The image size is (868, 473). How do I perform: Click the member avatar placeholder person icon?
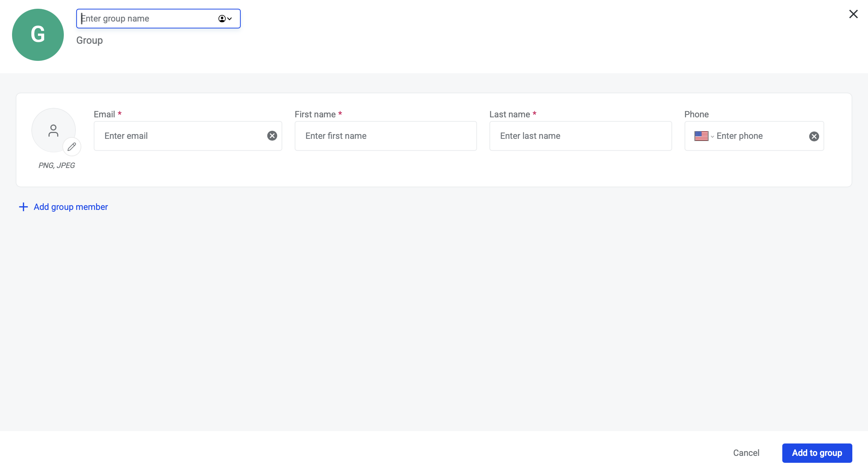tap(53, 130)
